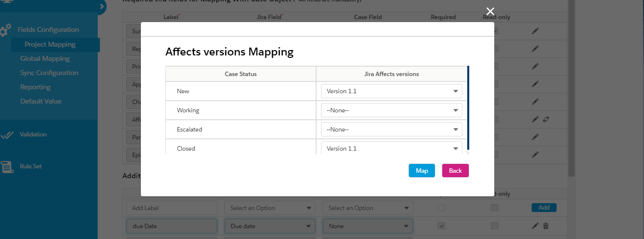Click the pencil edit icon for the 'Sur' row

tap(535, 31)
